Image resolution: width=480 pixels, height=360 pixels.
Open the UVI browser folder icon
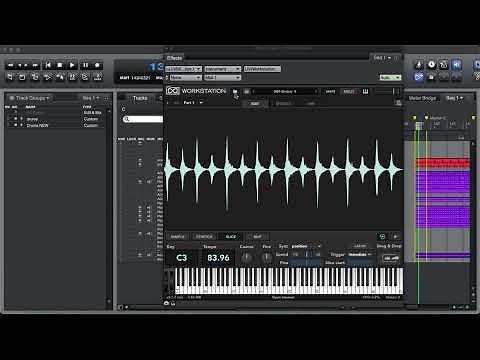point(235,91)
